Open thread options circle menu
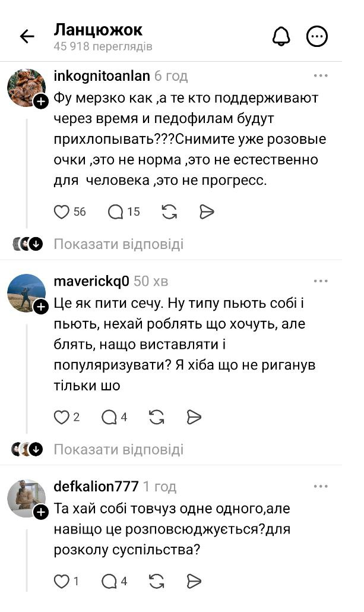Screen dimensions: 364x612 316,37
